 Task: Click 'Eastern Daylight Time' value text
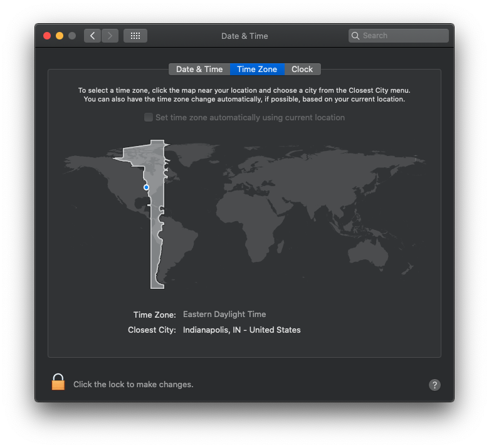pyautogui.click(x=224, y=315)
